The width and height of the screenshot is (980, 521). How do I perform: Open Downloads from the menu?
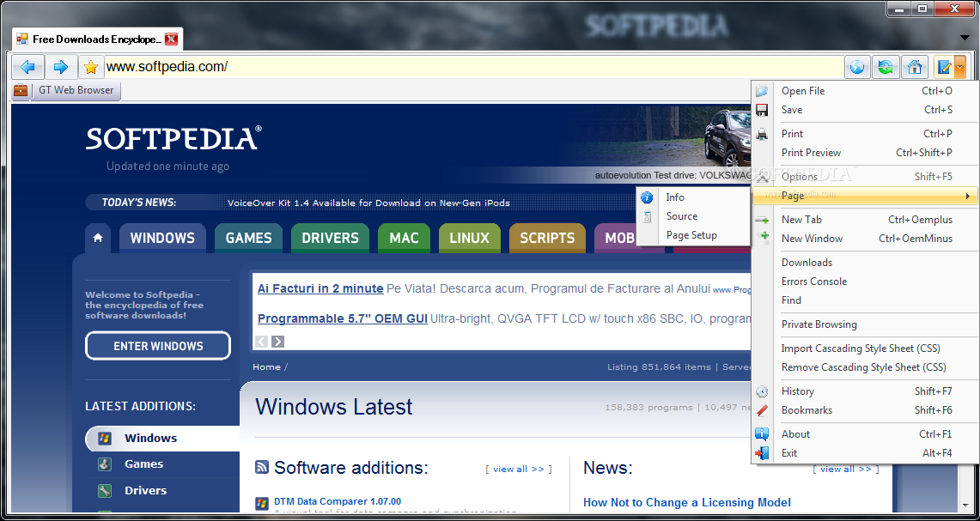point(865,263)
